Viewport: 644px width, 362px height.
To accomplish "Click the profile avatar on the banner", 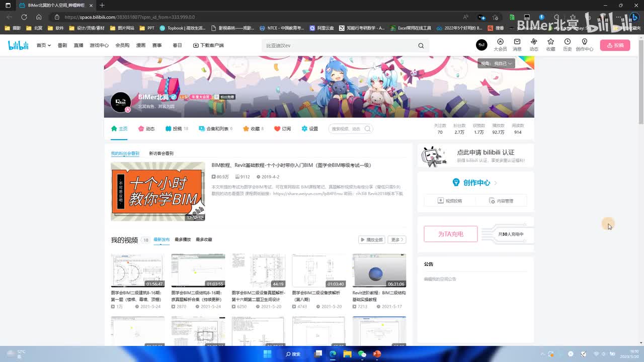I will click(x=121, y=102).
